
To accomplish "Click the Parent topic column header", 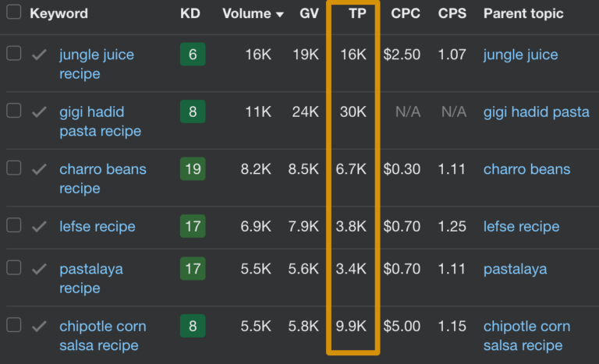I will (523, 13).
